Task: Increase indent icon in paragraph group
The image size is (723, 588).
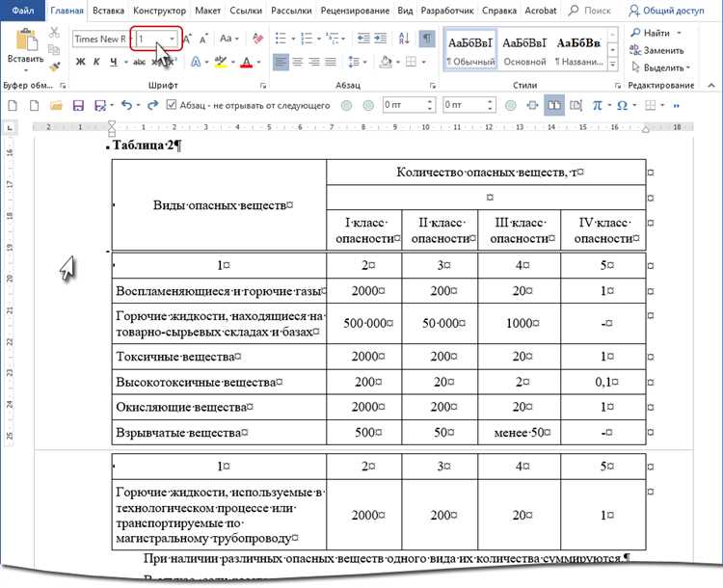Action: tap(381, 39)
